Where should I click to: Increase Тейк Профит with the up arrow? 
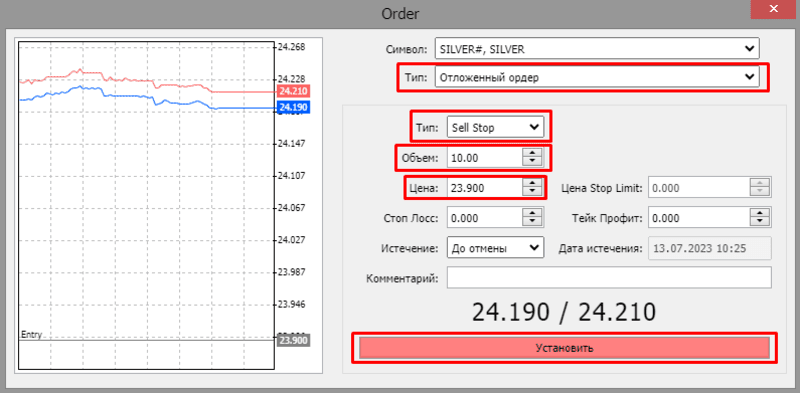point(760,213)
